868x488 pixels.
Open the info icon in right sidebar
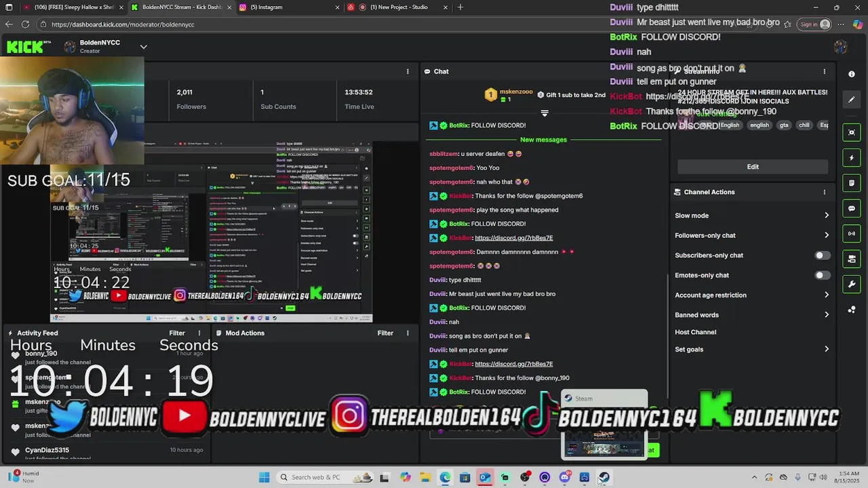pyautogui.click(x=852, y=74)
